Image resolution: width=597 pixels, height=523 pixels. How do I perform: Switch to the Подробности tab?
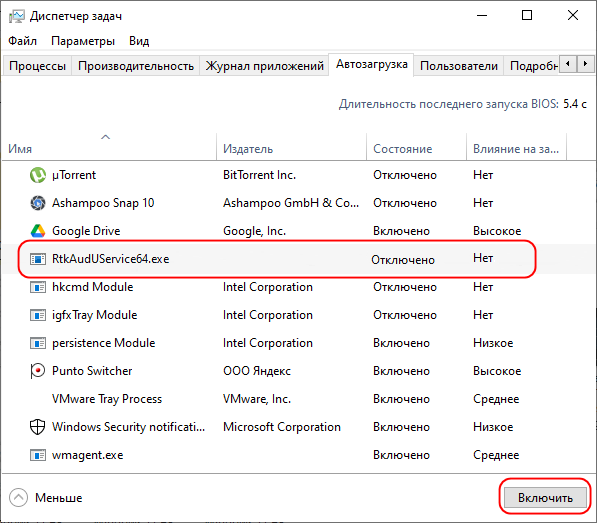(532, 66)
